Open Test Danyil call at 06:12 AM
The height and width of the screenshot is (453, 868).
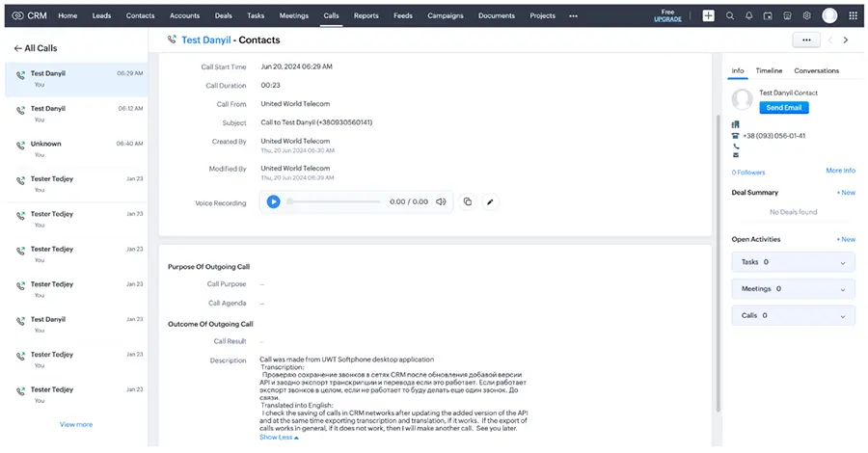(x=76, y=114)
